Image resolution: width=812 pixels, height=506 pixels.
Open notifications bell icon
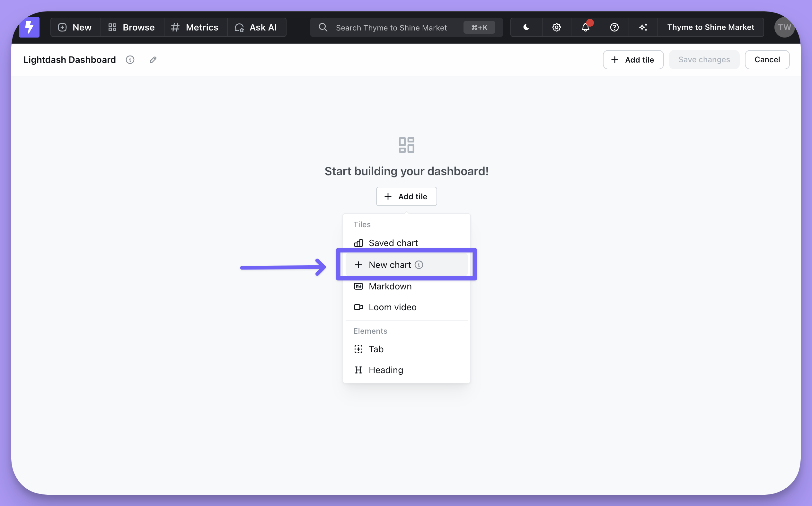click(585, 27)
